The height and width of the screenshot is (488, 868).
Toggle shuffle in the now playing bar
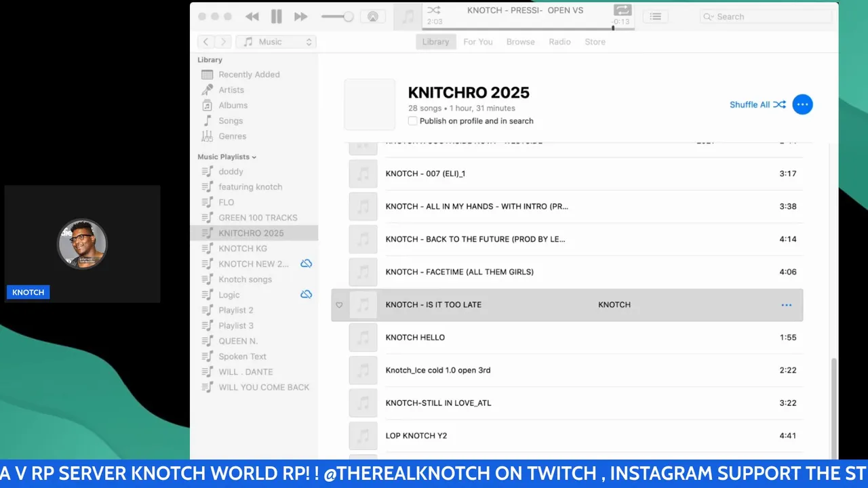[433, 10]
